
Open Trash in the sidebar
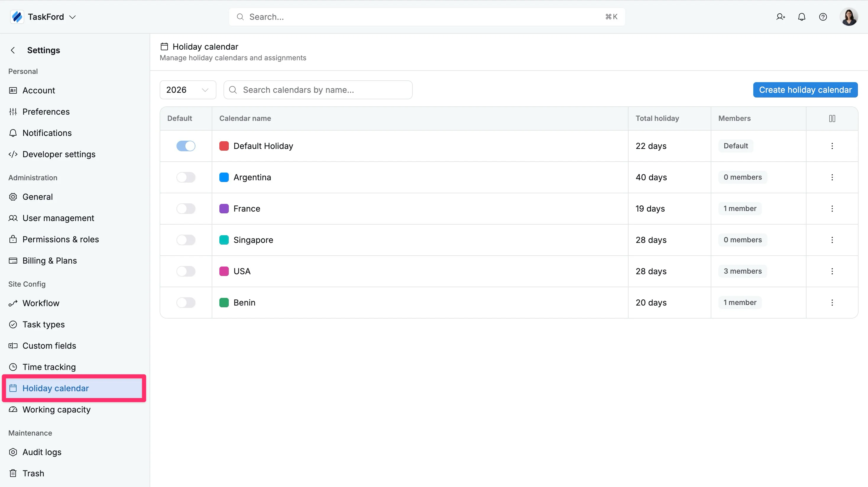[74, 473]
